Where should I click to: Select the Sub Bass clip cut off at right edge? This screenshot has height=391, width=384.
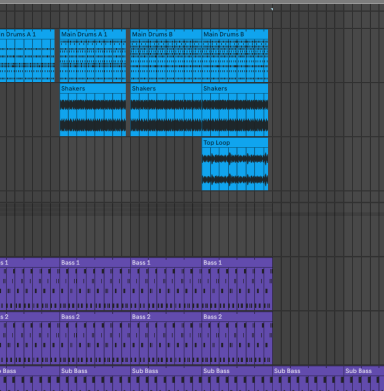[364, 379]
